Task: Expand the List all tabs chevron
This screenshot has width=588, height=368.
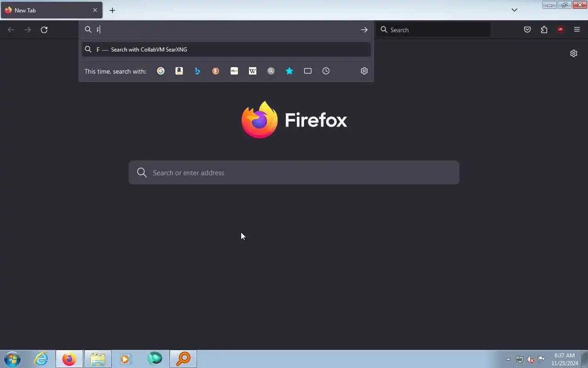Action: (514, 10)
